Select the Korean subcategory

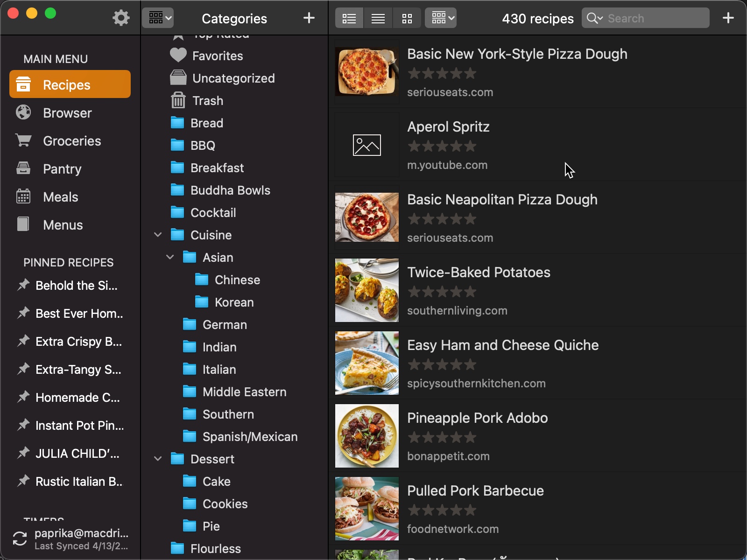pos(233,302)
